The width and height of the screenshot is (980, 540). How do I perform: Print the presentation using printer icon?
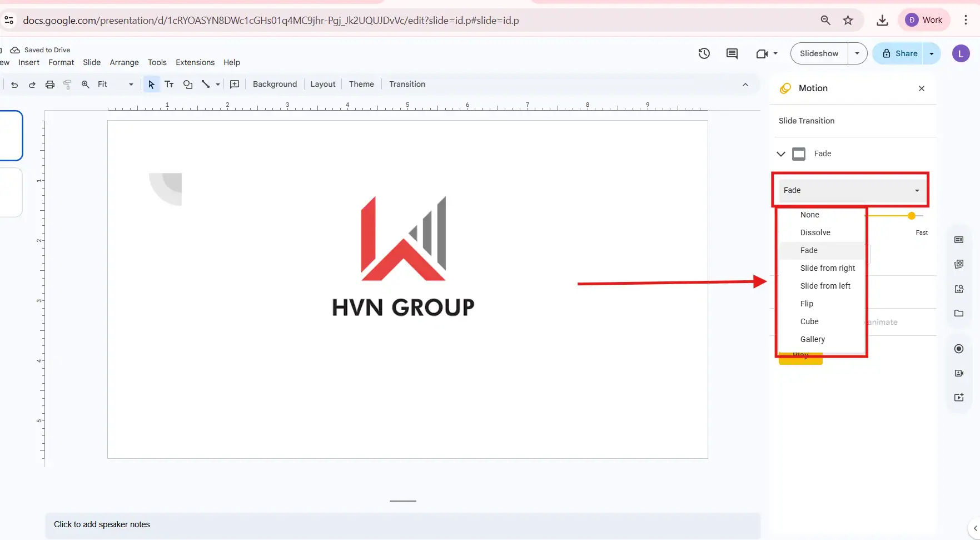click(x=50, y=85)
